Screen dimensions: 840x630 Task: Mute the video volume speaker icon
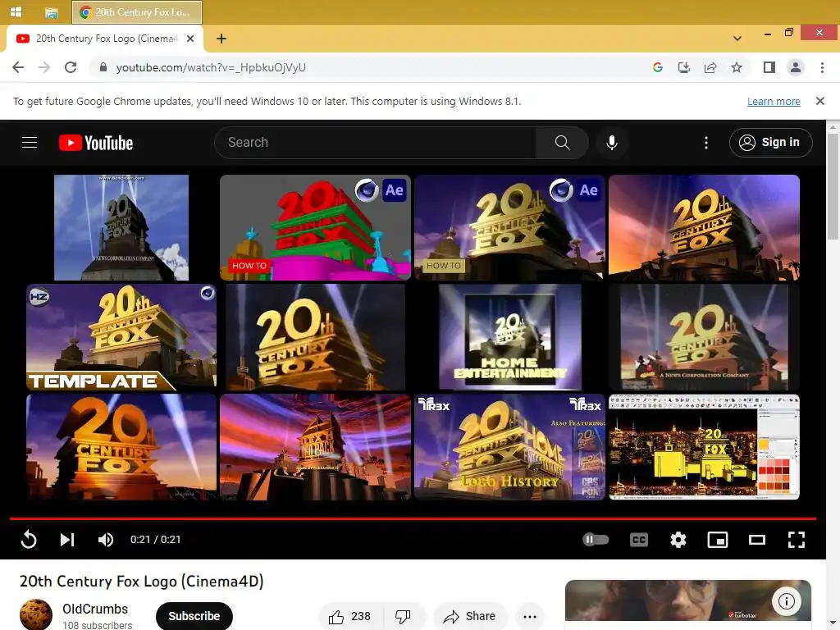pyautogui.click(x=106, y=540)
